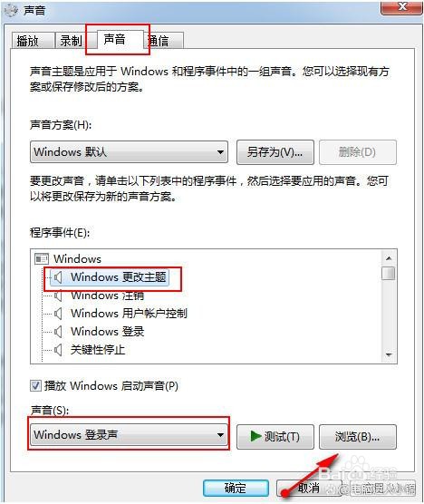Click speaker icon beside Windows 更改主题
The width and height of the screenshot is (424, 504).
click(58, 277)
